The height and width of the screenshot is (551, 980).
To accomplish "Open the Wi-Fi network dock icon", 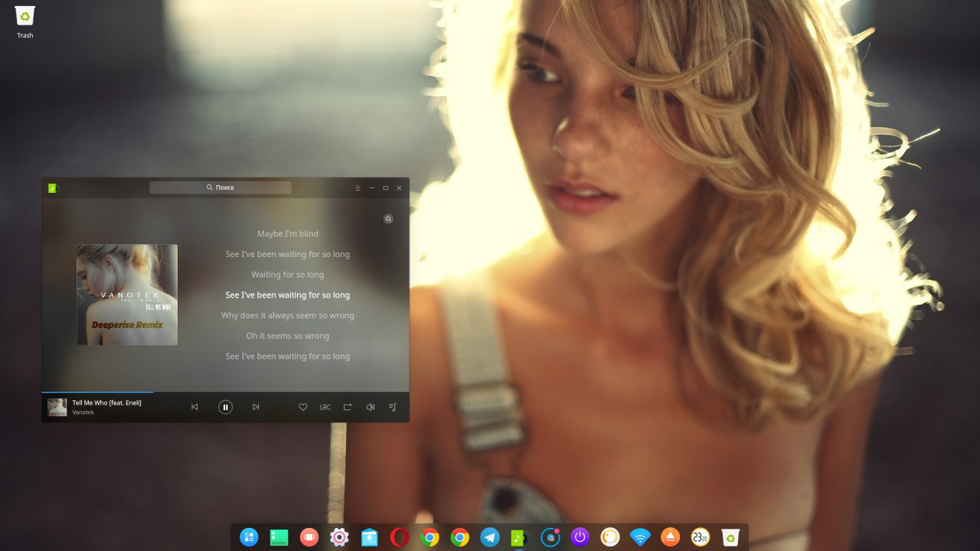I will (x=640, y=537).
